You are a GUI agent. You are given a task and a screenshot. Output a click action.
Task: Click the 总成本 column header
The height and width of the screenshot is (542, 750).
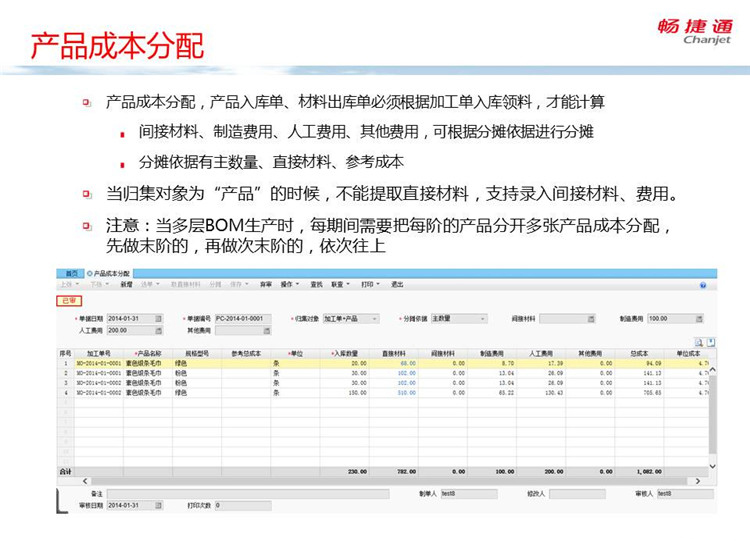coord(639,354)
